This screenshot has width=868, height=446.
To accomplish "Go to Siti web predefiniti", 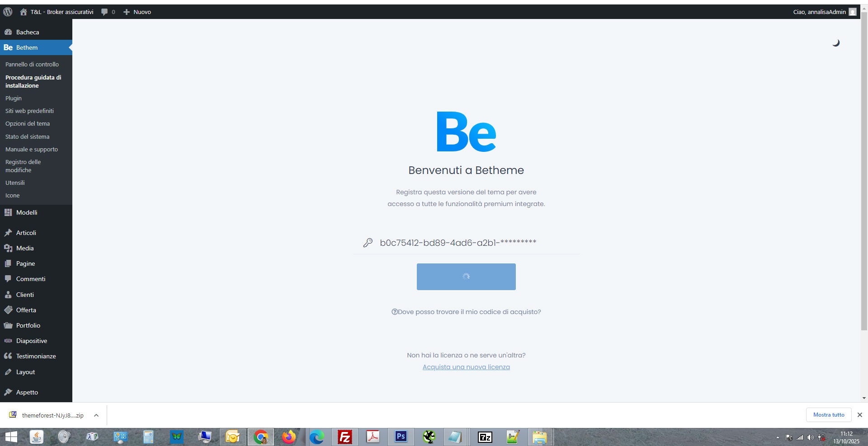I will (x=29, y=111).
